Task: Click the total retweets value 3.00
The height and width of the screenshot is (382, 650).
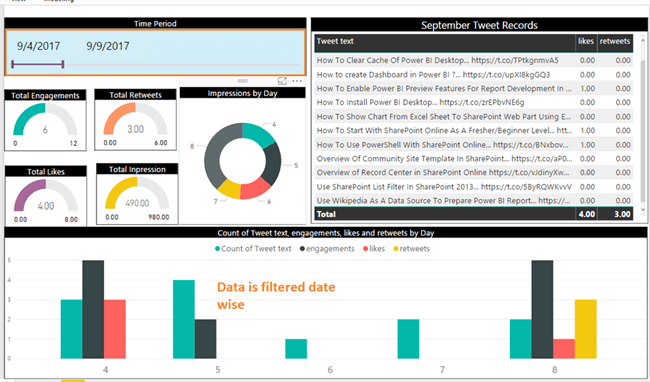Action: [x=622, y=214]
